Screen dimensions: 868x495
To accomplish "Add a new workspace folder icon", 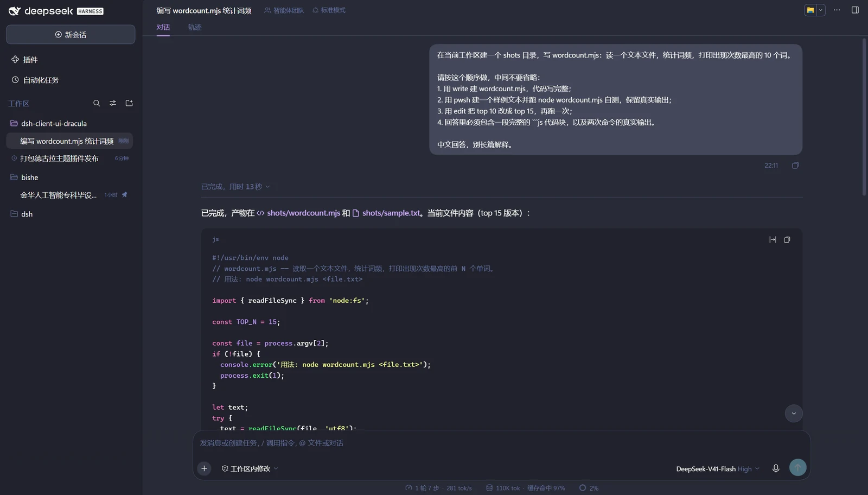I will [129, 103].
